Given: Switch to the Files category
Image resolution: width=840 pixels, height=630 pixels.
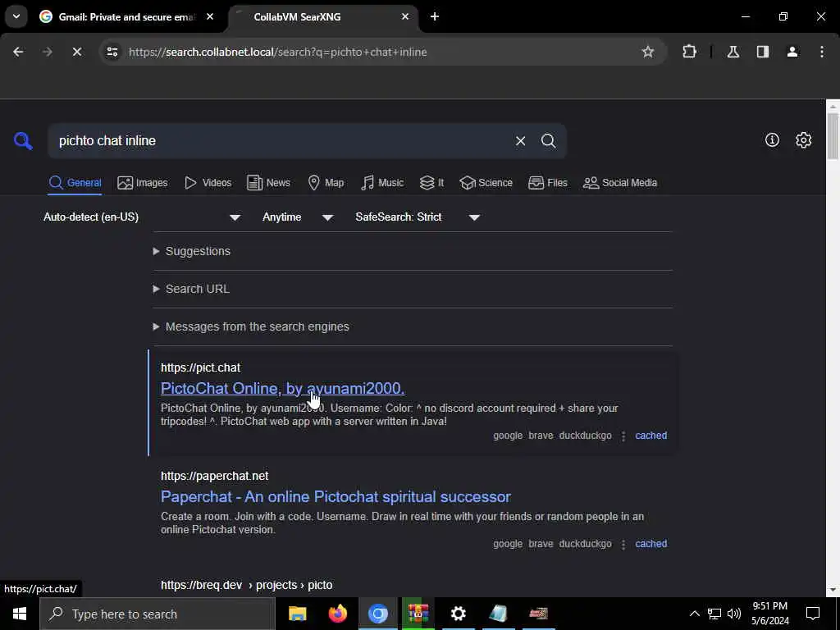Looking at the screenshot, I should 547,183.
